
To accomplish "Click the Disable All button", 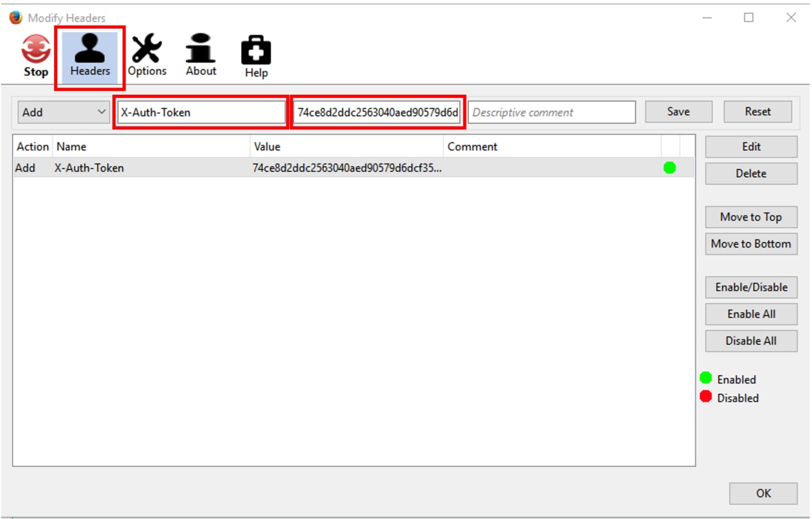I will [x=751, y=341].
